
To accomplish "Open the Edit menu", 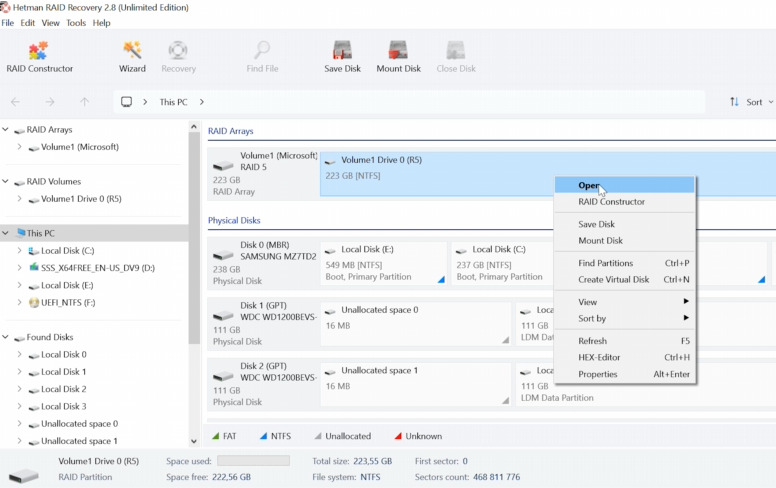I will [x=27, y=23].
